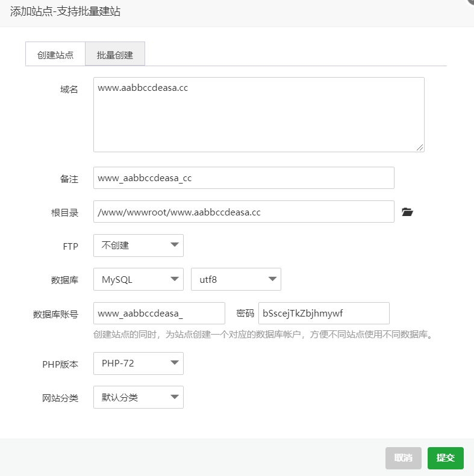Open folder browser for root directory
Screen dimensions: 474x476
(x=407, y=212)
